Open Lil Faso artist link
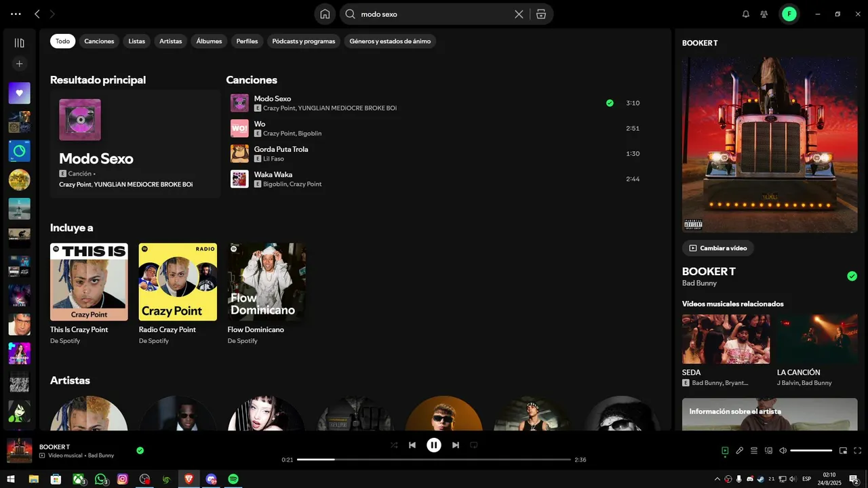This screenshot has height=488, width=868. [273, 159]
